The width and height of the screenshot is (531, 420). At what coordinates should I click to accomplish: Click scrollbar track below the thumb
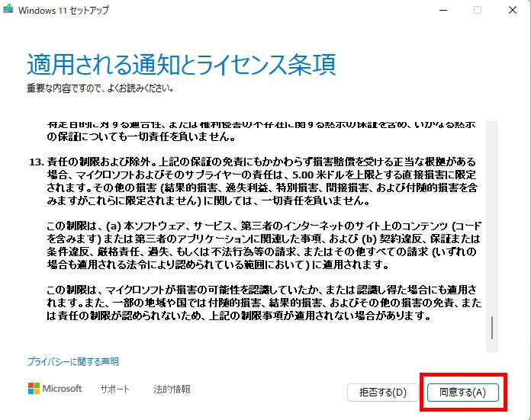click(x=492, y=345)
